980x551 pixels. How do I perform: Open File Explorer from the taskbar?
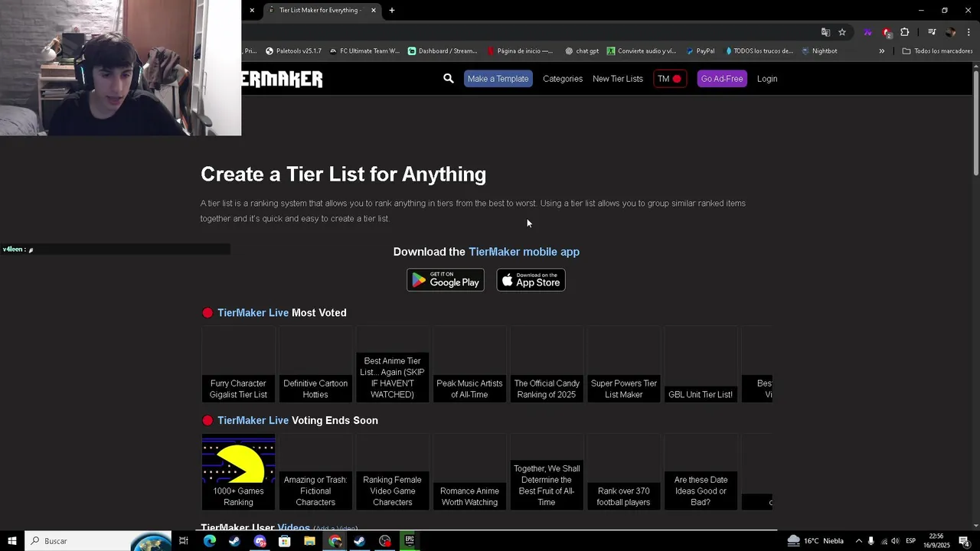309,541
